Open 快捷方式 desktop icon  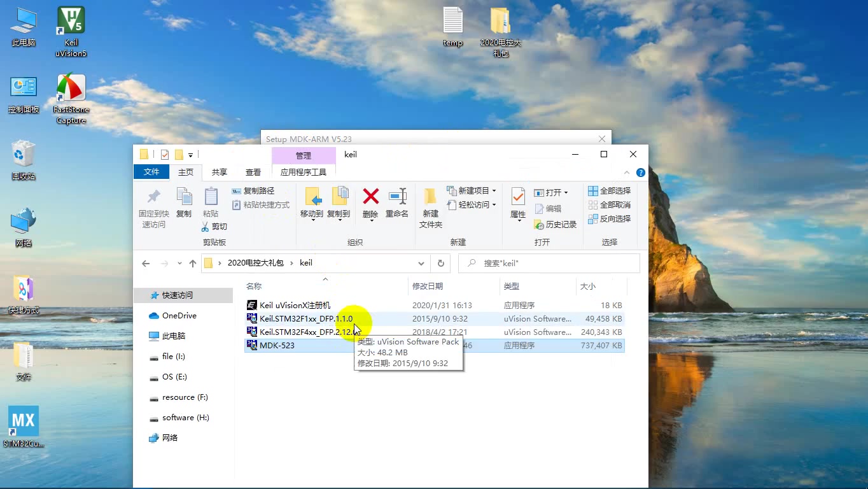click(24, 295)
